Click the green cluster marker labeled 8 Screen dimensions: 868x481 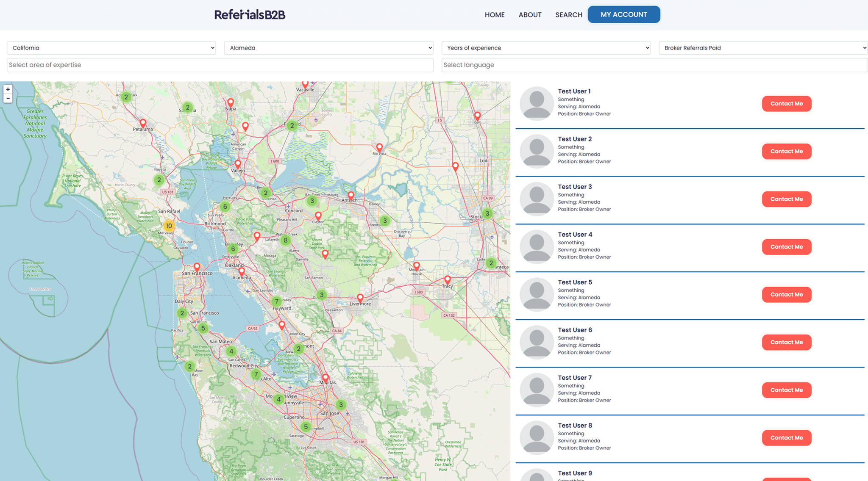(286, 240)
